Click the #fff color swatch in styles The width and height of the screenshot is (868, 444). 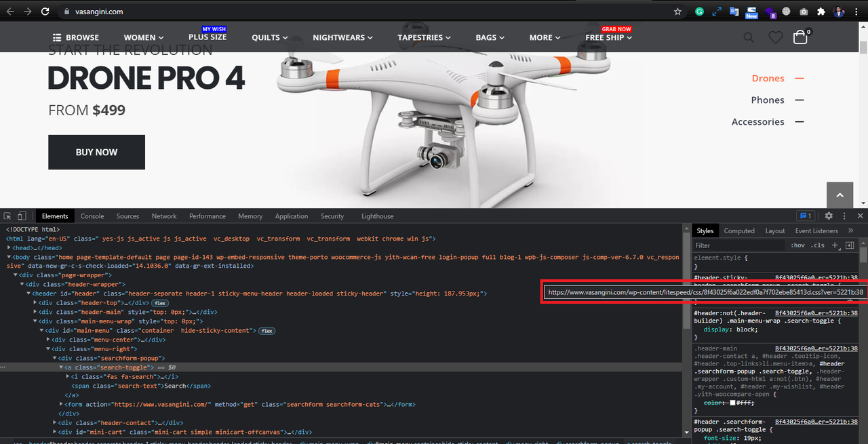(x=731, y=403)
